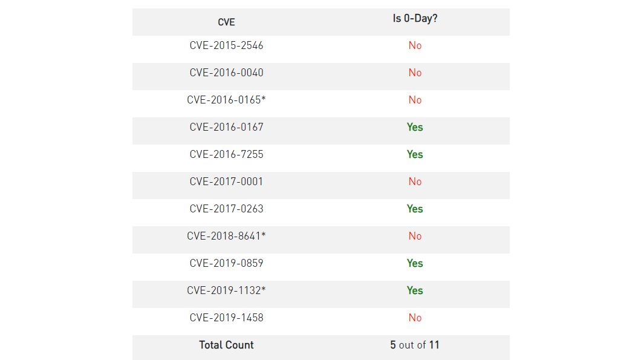Image resolution: width=644 pixels, height=360 pixels.
Task: Select the CVE-2018-8641* entry
Action: 226,236
